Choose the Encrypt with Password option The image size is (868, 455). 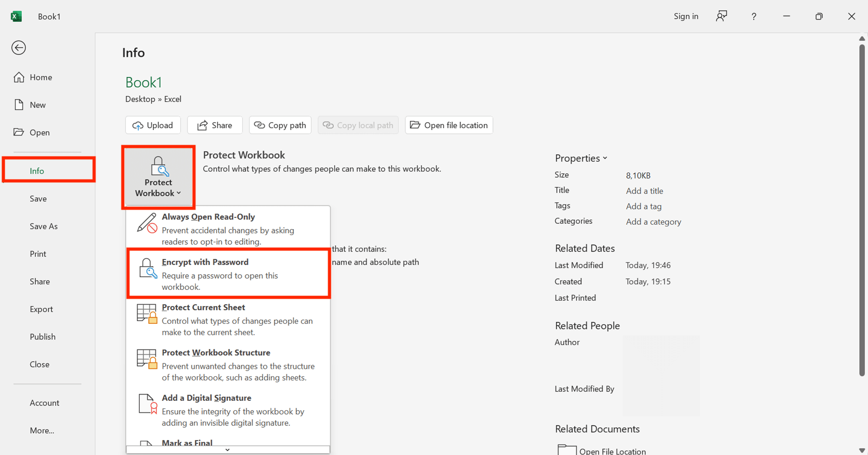(x=228, y=274)
